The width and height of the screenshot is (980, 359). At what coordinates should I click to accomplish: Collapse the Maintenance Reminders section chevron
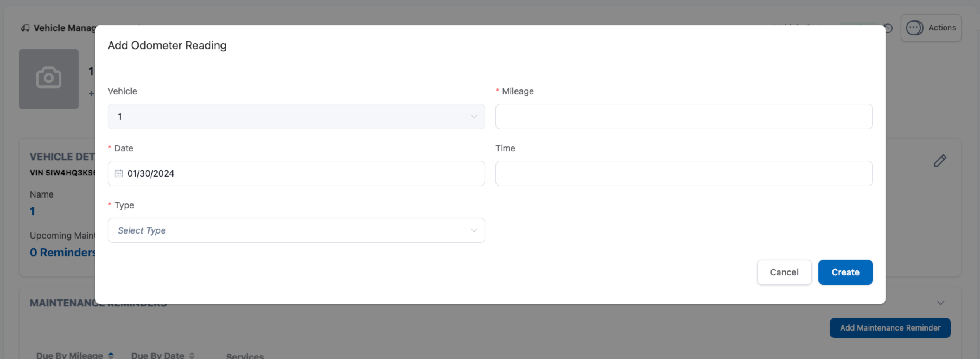click(940, 303)
